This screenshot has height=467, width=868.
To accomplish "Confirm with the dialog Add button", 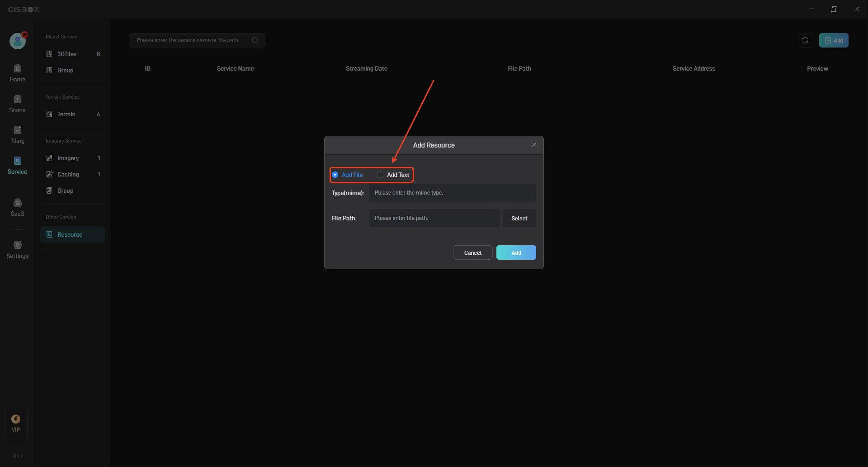I will [x=516, y=253].
